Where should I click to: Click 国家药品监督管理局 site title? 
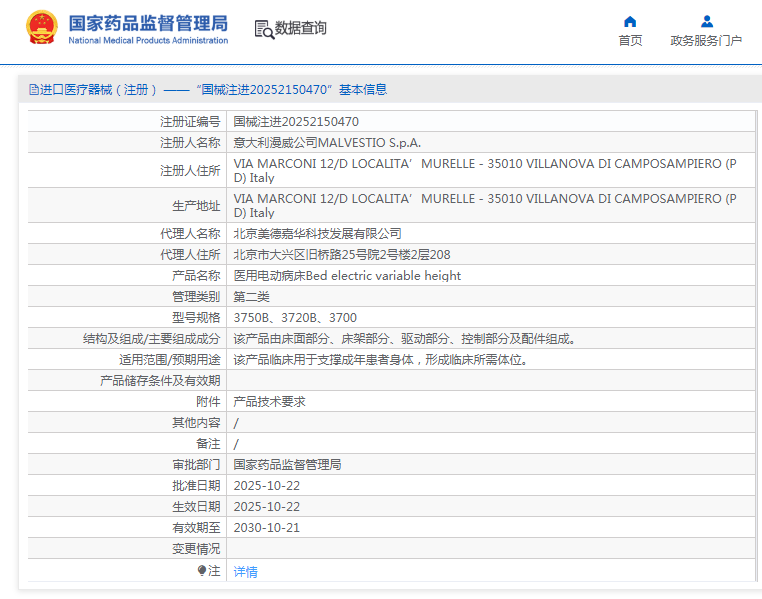pyautogui.click(x=148, y=23)
